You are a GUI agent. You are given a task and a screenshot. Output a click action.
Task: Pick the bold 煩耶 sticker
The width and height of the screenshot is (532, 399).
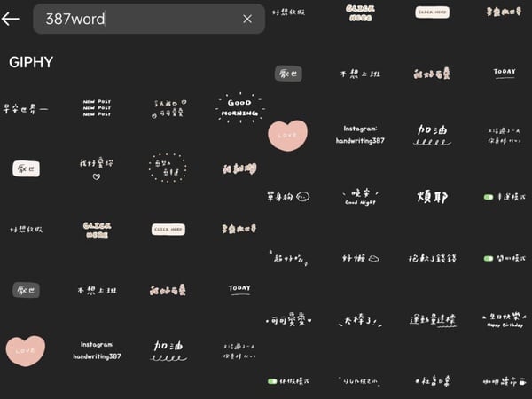coord(433,197)
